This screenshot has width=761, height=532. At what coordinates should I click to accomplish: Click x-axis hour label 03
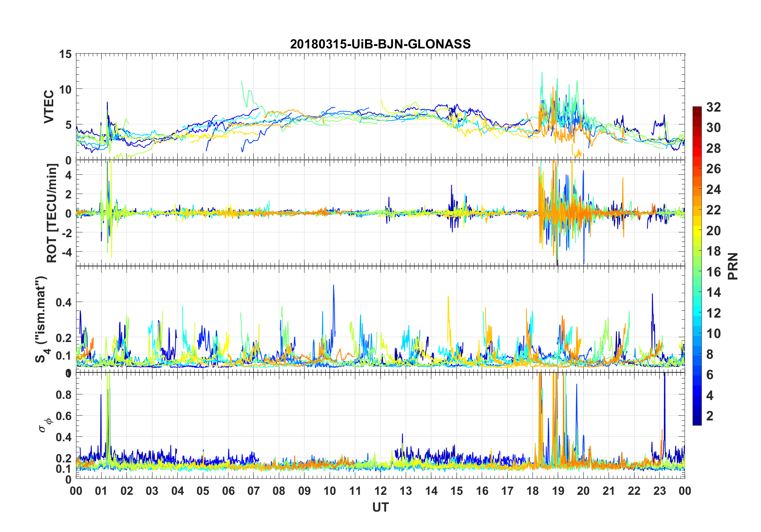152,491
